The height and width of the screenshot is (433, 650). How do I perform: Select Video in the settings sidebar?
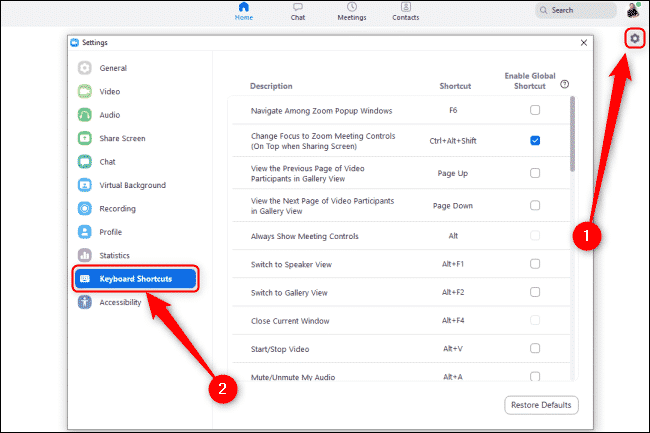tap(109, 91)
